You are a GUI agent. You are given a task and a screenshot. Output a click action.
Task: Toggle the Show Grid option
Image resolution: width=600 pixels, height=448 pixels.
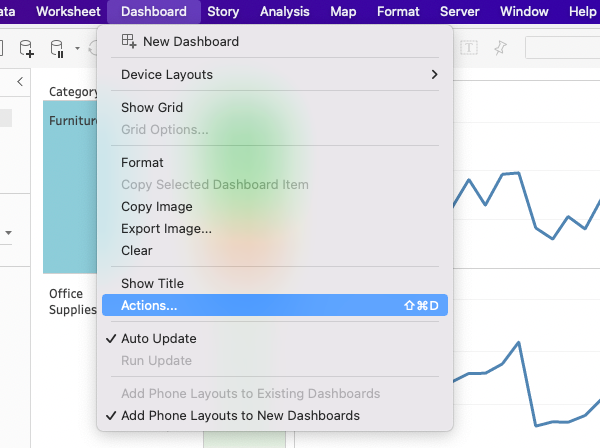pyautogui.click(x=152, y=108)
